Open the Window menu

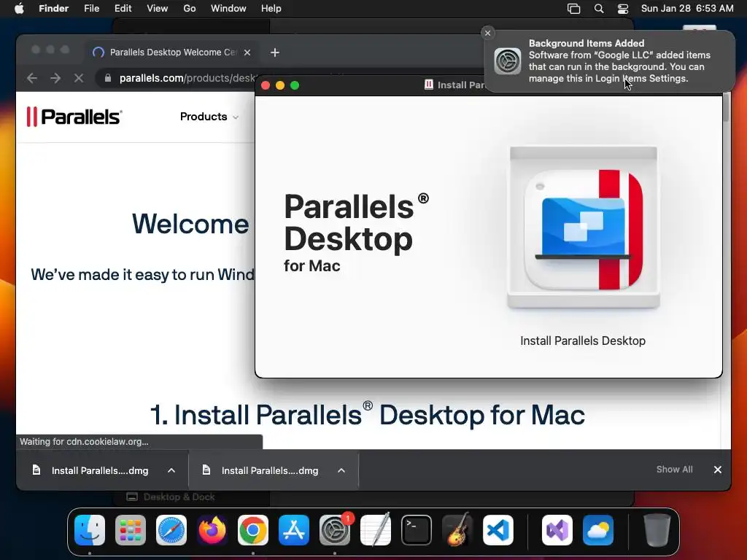pyautogui.click(x=228, y=9)
